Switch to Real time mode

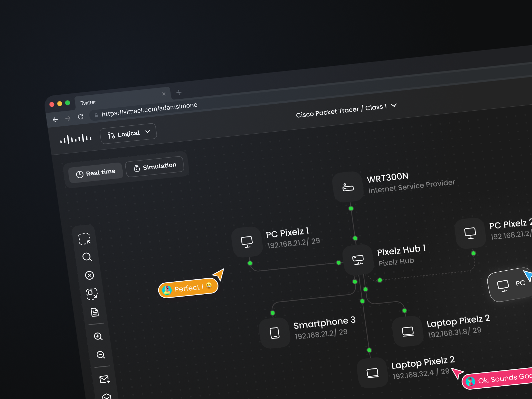(x=96, y=172)
